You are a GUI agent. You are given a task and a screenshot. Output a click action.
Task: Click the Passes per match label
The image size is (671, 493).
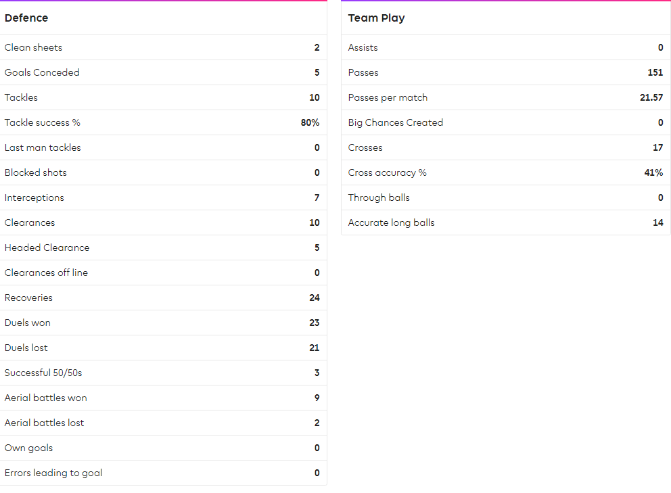pyautogui.click(x=388, y=98)
